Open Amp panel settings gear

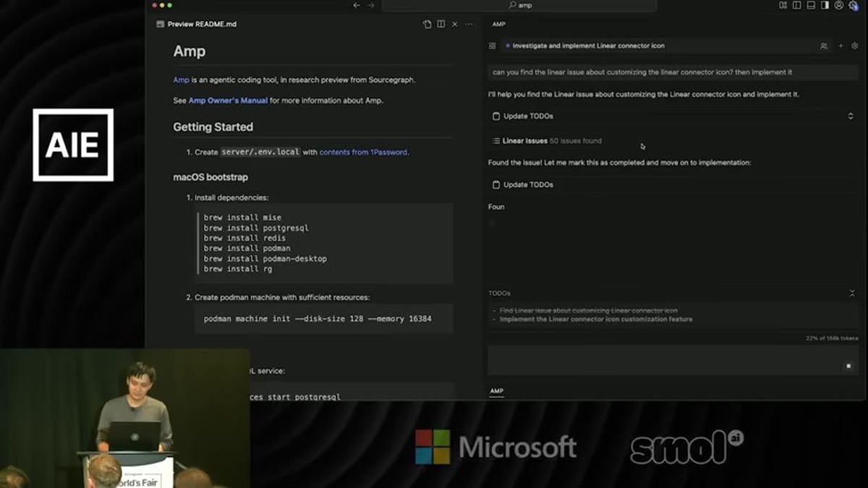coord(854,46)
